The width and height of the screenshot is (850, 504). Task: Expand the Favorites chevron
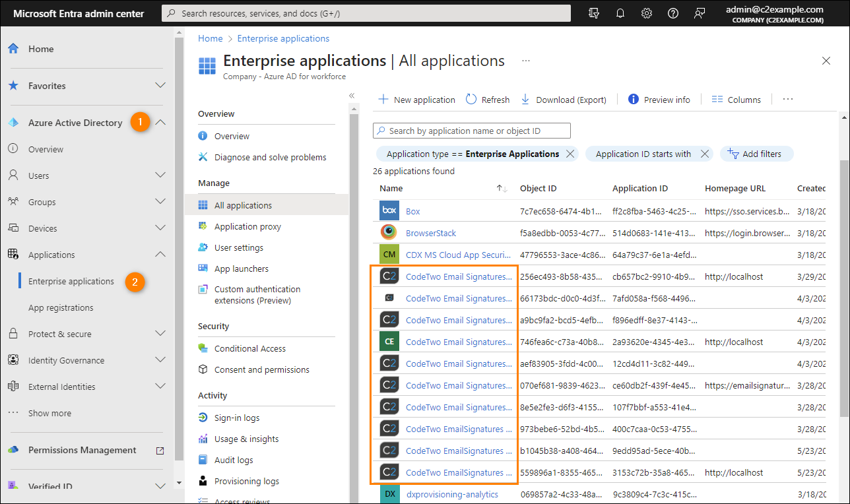pos(160,86)
